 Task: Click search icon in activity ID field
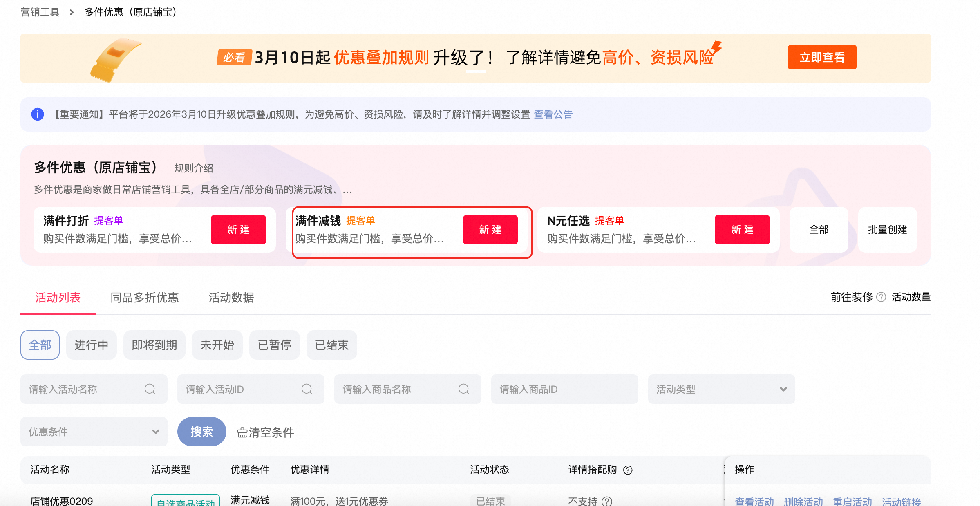(307, 389)
